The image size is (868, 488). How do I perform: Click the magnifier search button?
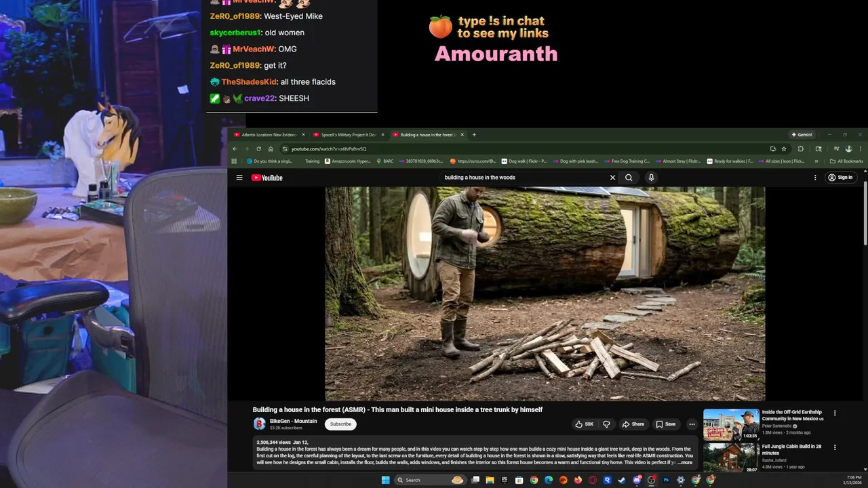[629, 178]
